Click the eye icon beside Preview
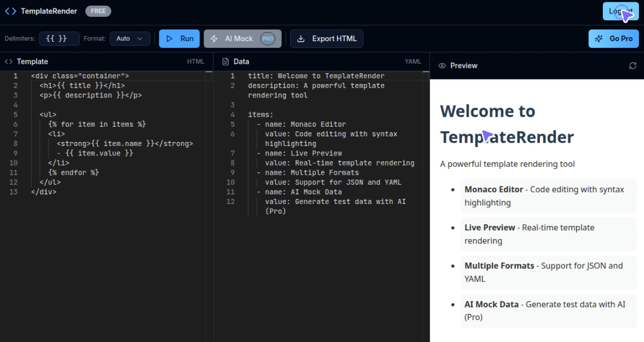This screenshot has width=644, height=342. click(x=441, y=65)
